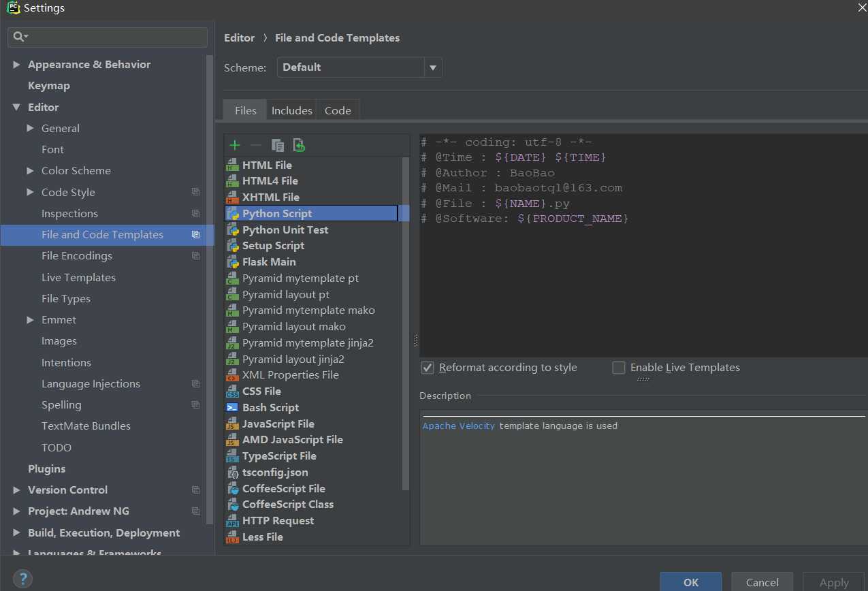Click the HTTP Request API icon
This screenshot has width=868, height=591.
pos(232,521)
